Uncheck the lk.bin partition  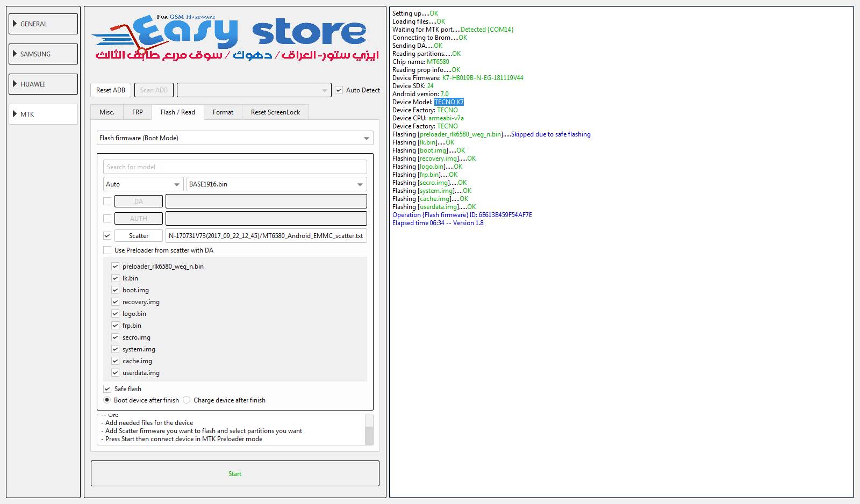(x=115, y=278)
